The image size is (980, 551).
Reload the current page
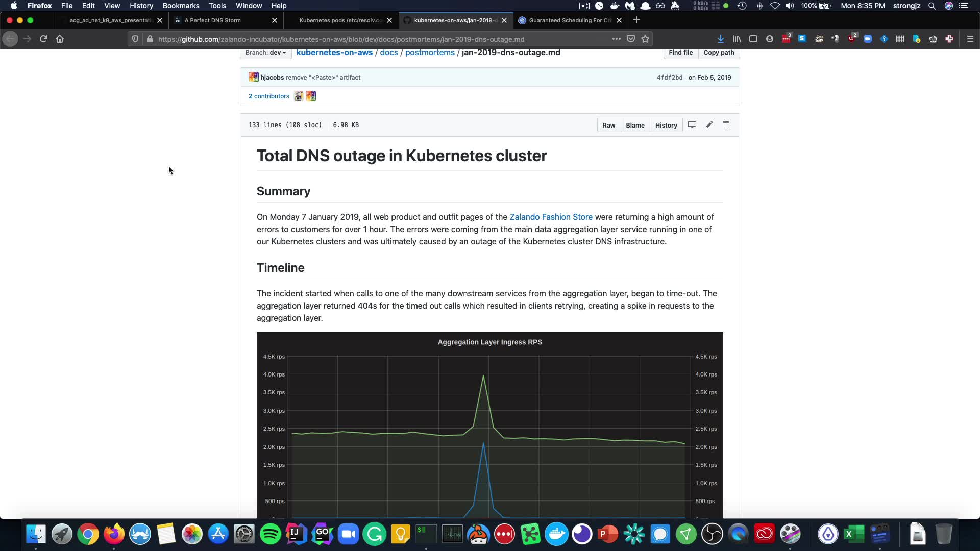point(43,39)
